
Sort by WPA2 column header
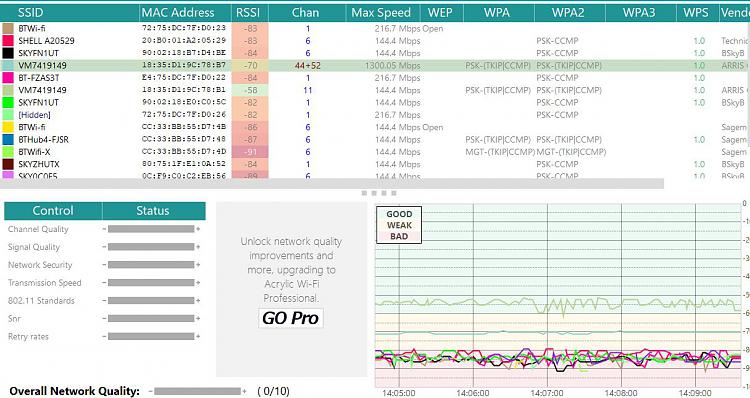570,13
